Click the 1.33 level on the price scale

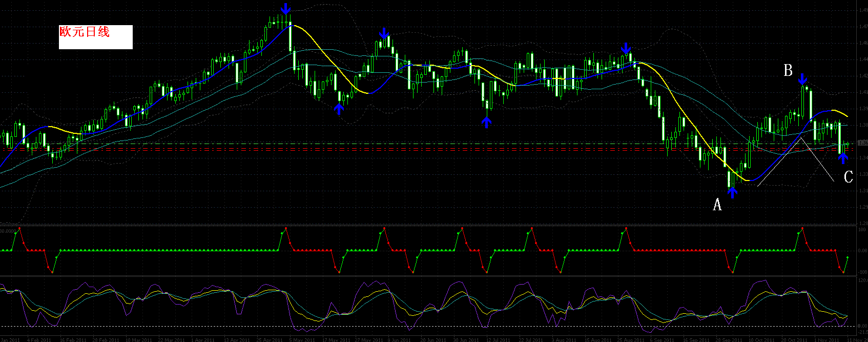862,174
